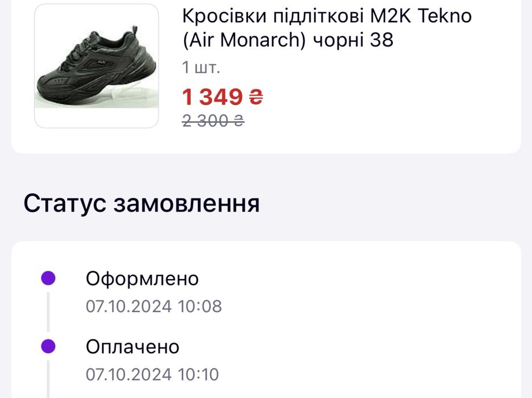Select the purple dot beside Оформлено
The image size is (532, 398).
click(48, 278)
